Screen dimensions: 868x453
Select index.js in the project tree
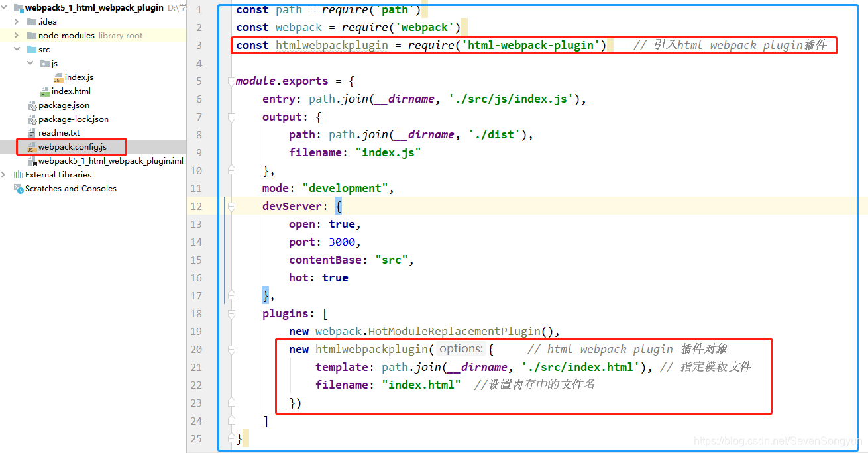click(x=79, y=77)
